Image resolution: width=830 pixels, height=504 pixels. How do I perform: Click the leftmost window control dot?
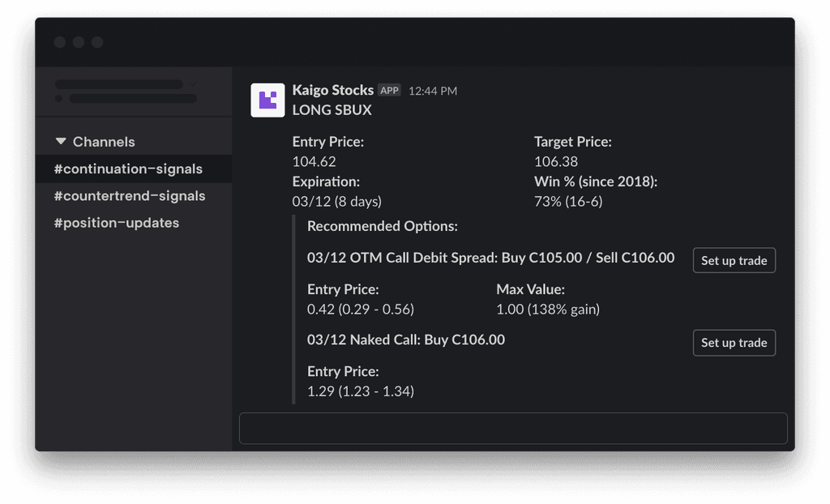click(x=60, y=42)
